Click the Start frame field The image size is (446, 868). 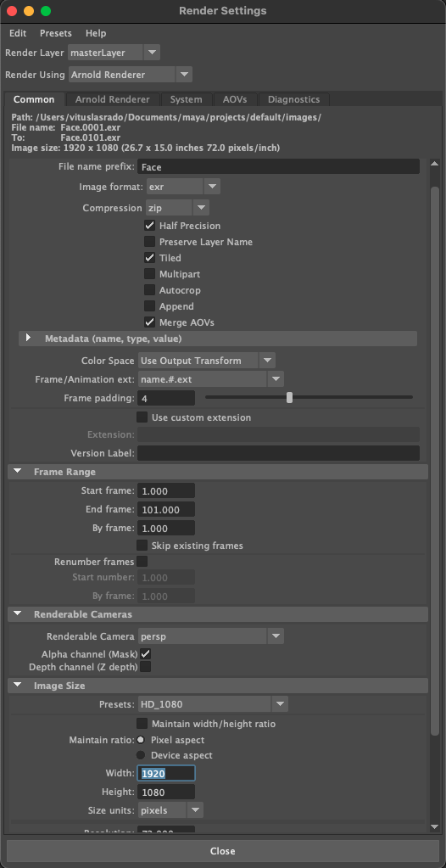tap(166, 491)
